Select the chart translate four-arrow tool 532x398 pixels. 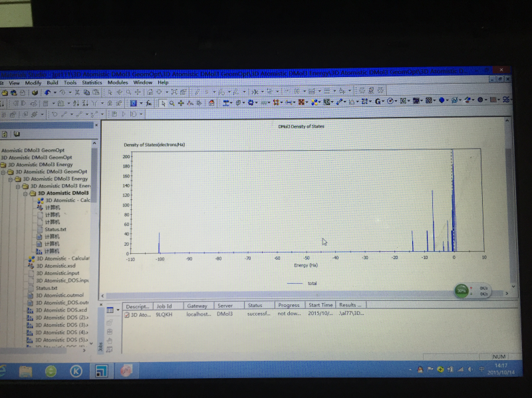coord(181,103)
